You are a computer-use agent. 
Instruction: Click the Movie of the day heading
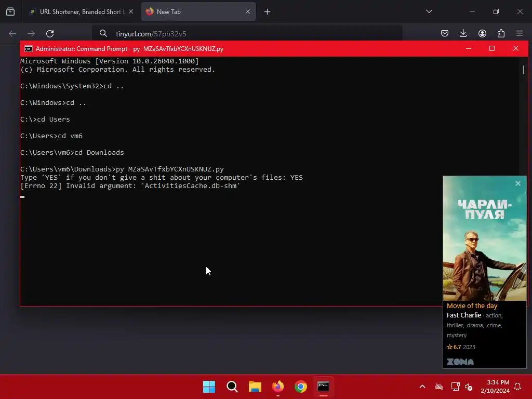click(x=472, y=305)
